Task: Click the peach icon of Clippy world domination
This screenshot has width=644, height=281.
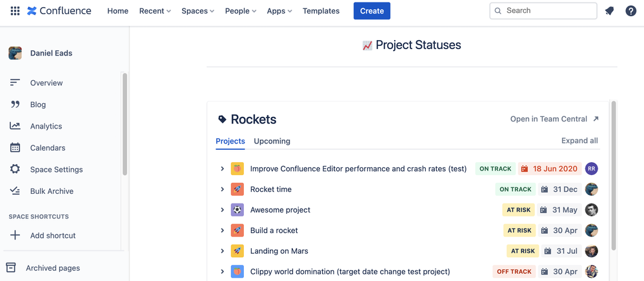Action: (x=237, y=271)
